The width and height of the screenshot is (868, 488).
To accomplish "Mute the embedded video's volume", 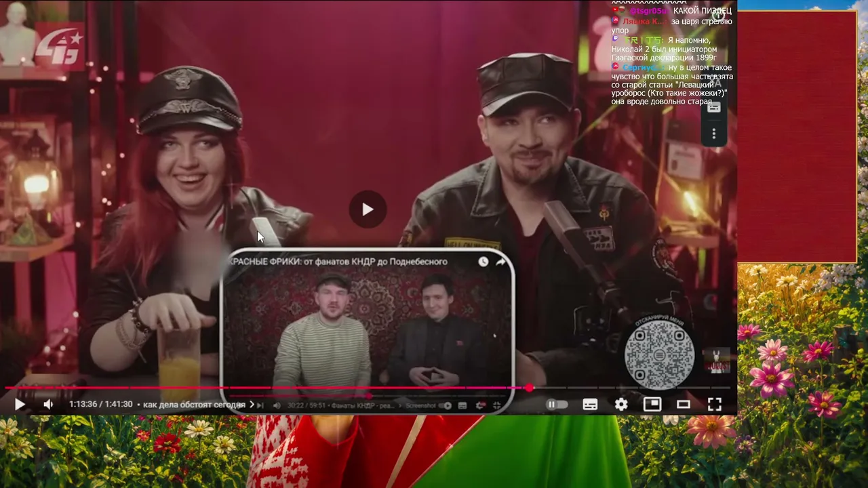I will click(x=277, y=405).
